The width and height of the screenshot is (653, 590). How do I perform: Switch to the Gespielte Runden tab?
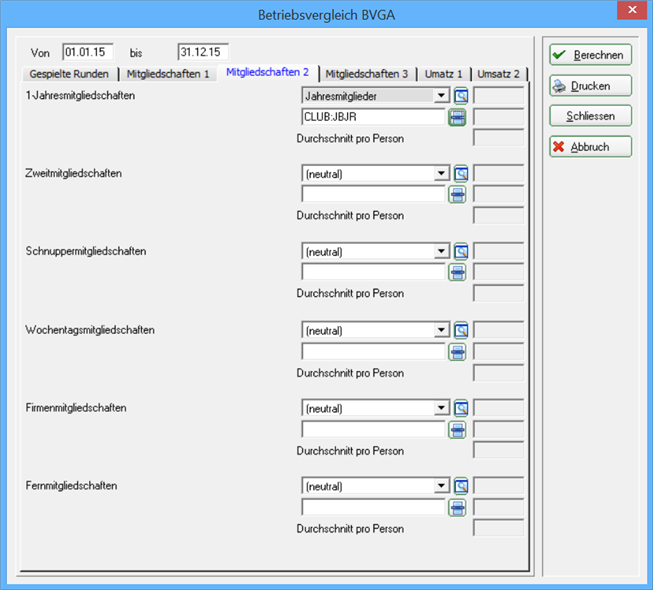tap(70, 74)
